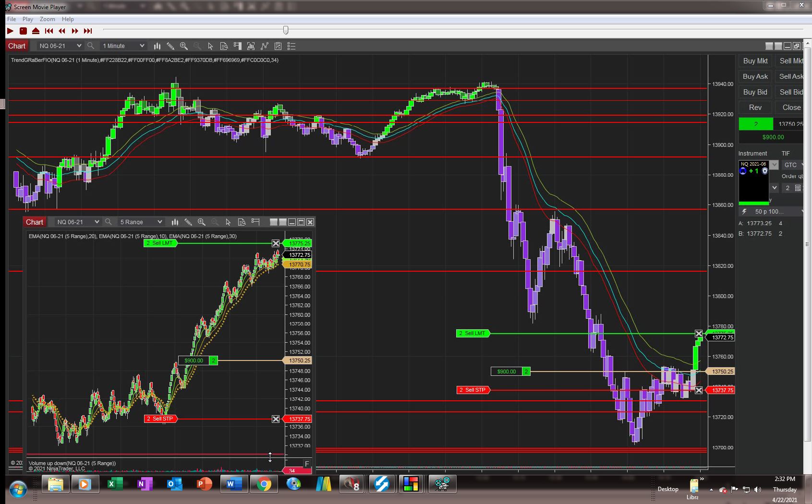812x504 pixels.
Task: Toggle the Chart Trader icon in main chart
Action: (237, 46)
